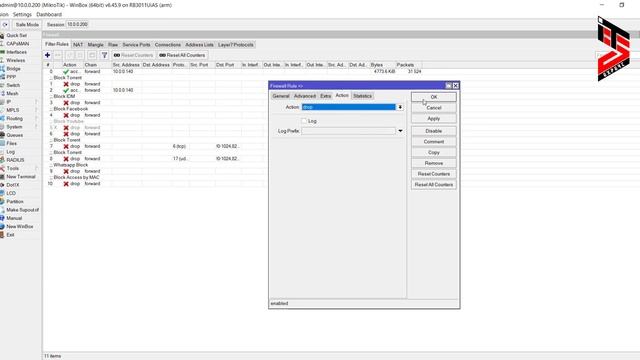
Task: Switch to the Mangle tab
Action: coord(96,44)
